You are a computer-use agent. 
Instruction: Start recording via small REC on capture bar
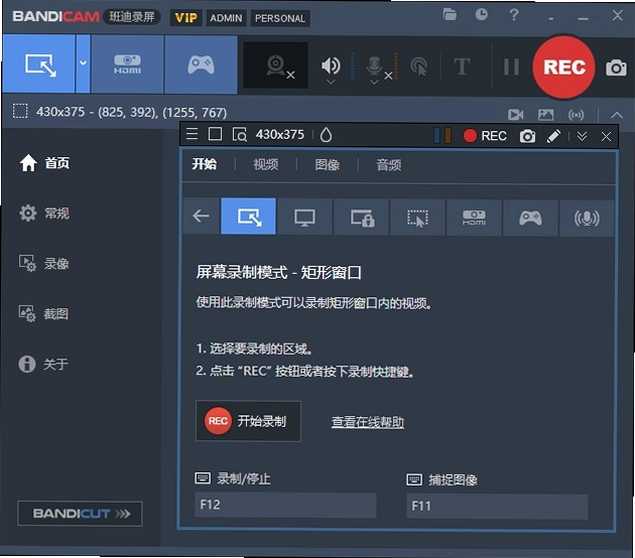pyautogui.click(x=485, y=136)
